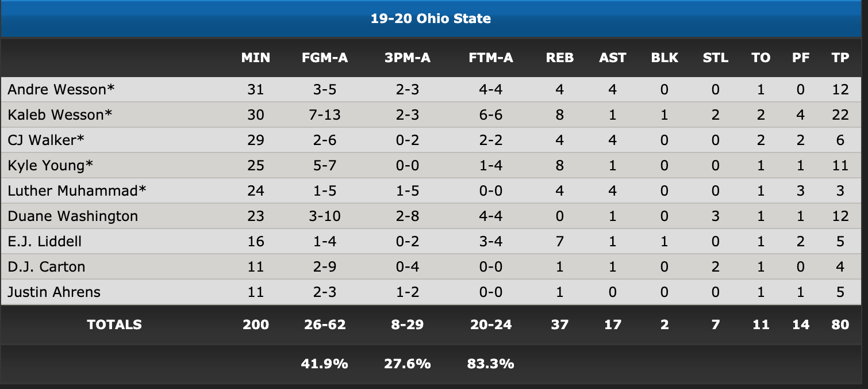Select the 3PM-A column header
This screenshot has height=389, width=868.
[408, 58]
